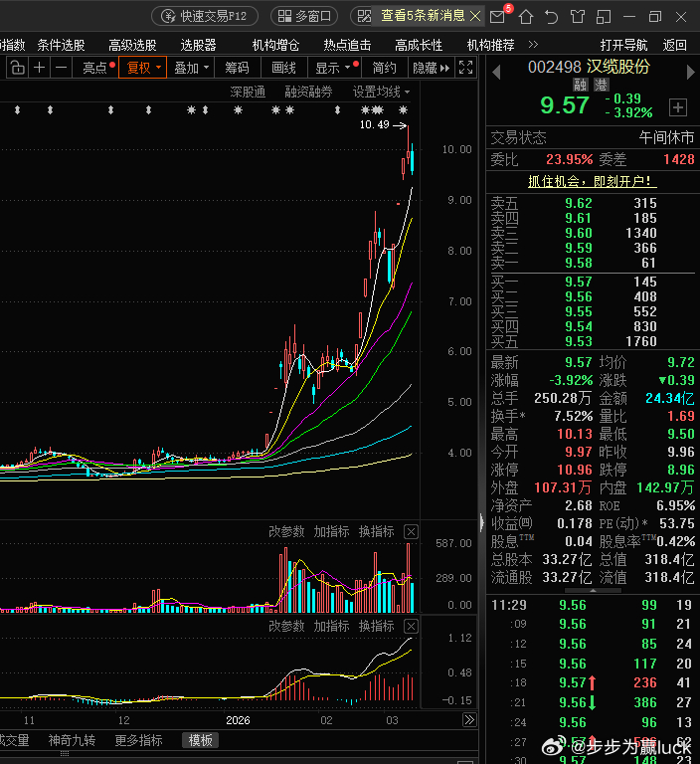Click the 港 HK connect badge

(x=601, y=85)
